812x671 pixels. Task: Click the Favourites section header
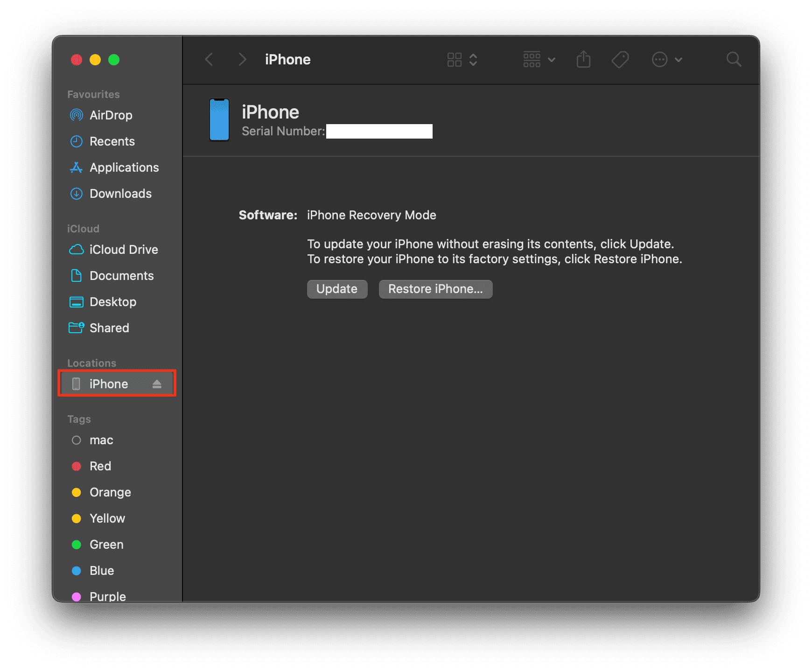coord(93,94)
